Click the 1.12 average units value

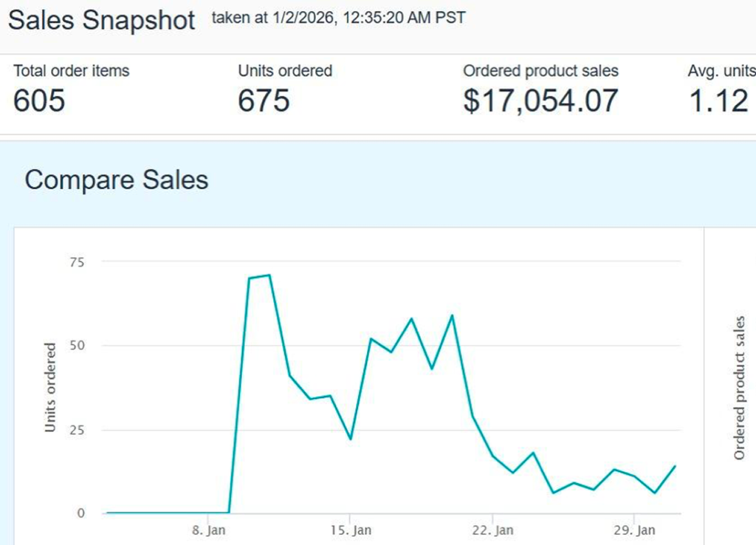point(718,101)
